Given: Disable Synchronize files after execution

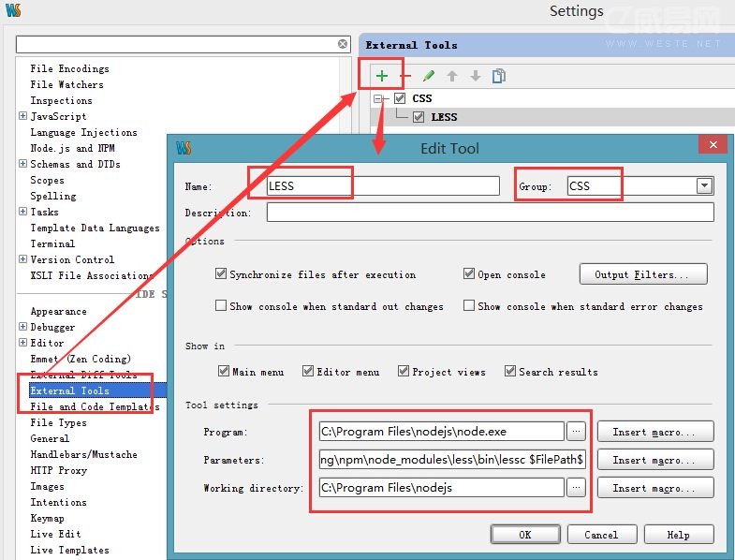Looking at the screenshot, I should point(221,273).
